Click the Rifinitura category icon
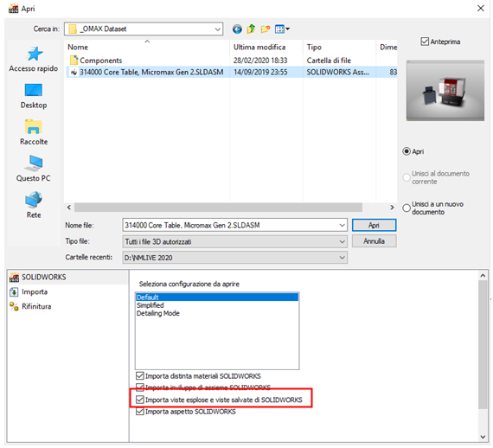The width and height of the screenshot is (493, 448). tap(14, 306)
